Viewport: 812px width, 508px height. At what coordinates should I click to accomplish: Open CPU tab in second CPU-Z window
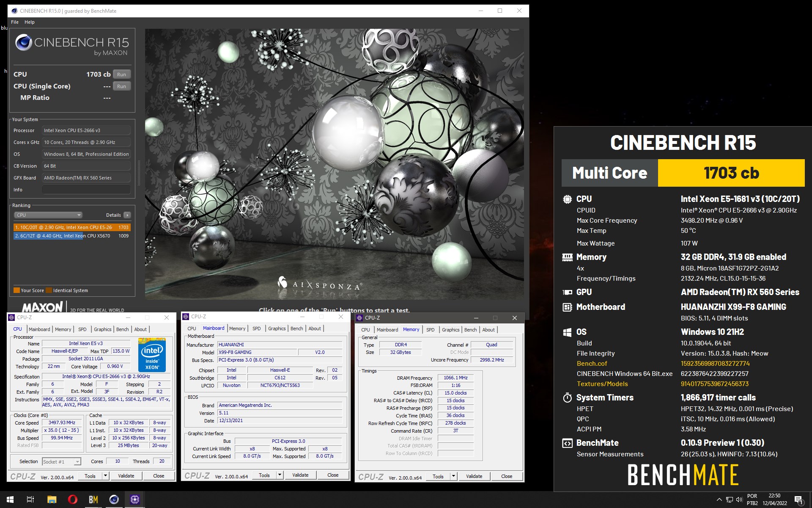[x=192, y=329]
